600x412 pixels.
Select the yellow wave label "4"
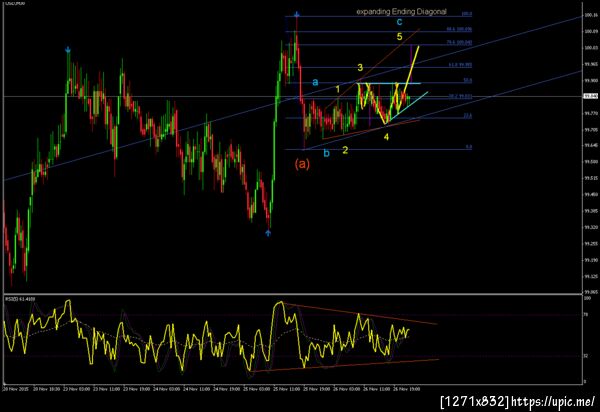386,137
